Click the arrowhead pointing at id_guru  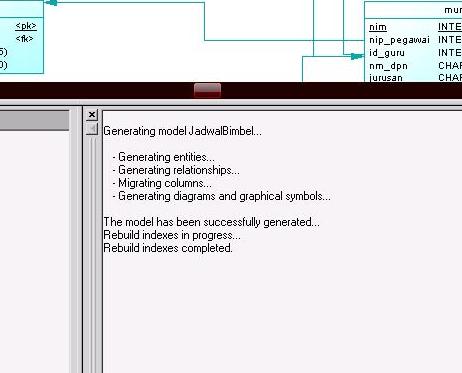358,56
